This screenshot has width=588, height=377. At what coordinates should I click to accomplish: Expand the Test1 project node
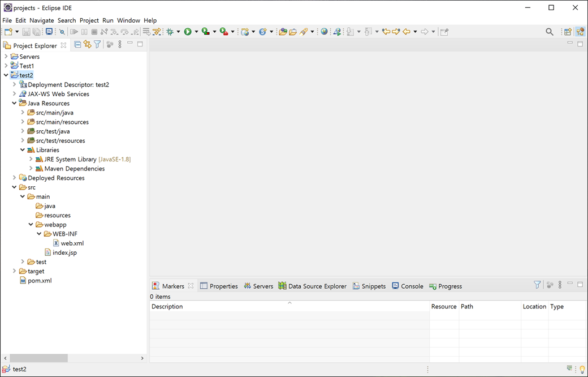point(6,66)
